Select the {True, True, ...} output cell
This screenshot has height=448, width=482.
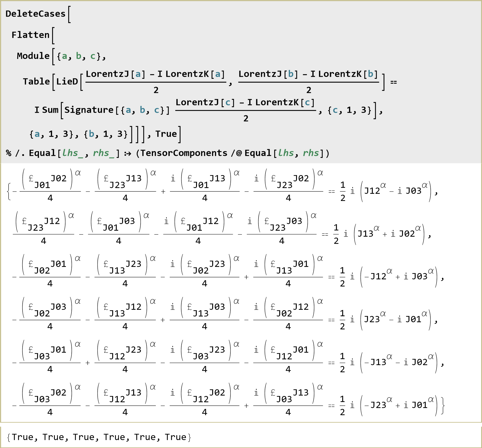(x=99, y=437)
